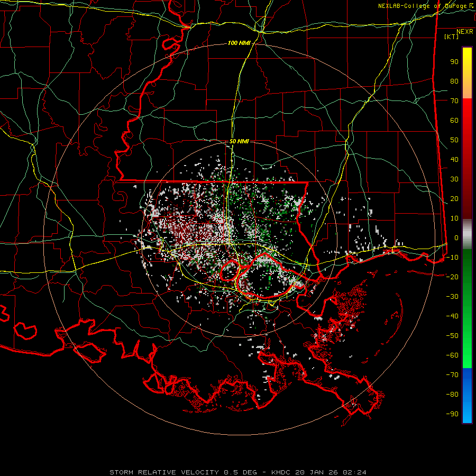Select the NEXLAB-College of DuPage credit text
Image resolution: width=476 pixels, height=476 pixels.
coord(422,6)
